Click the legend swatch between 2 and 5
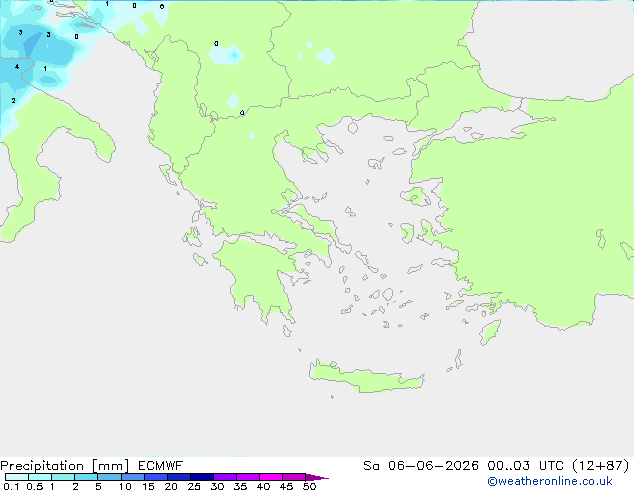Viewport: 634px width, 490px height. click(x=86, y=477)
